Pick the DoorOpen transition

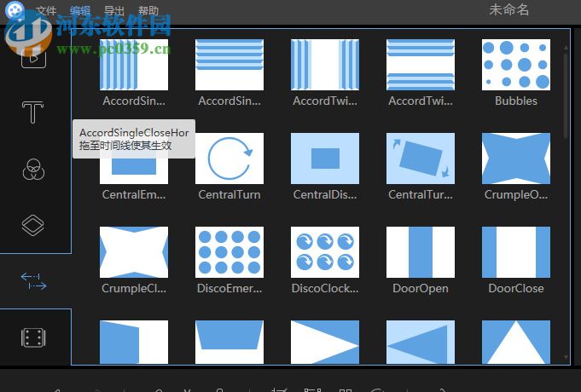(x=421, y=252)
